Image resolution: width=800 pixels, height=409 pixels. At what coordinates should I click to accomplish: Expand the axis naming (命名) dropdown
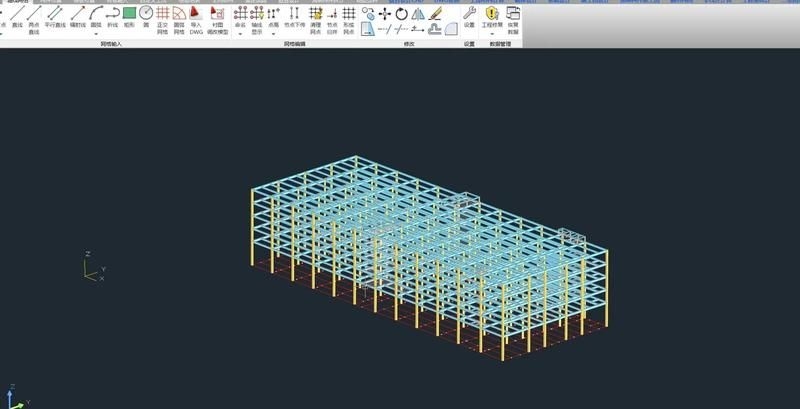[240, 33]
